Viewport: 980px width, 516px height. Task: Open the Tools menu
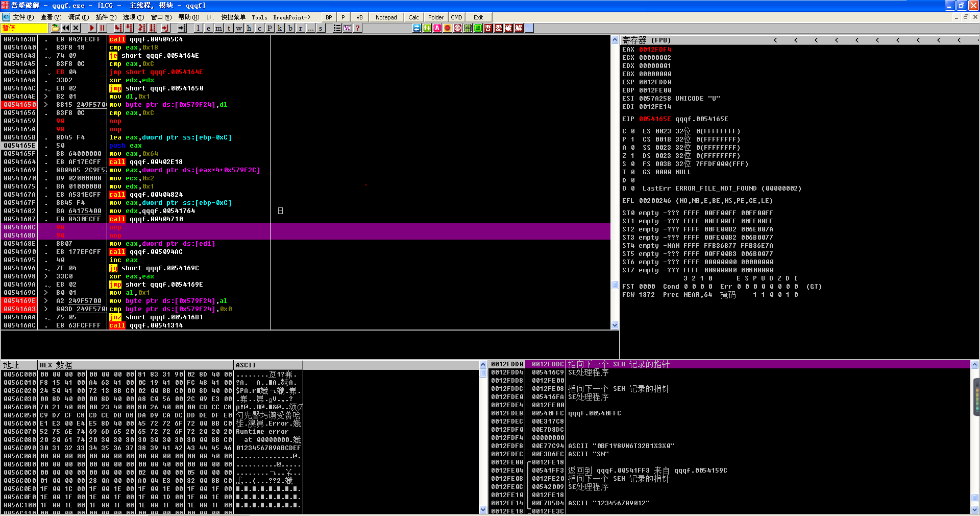coord(259,17)
